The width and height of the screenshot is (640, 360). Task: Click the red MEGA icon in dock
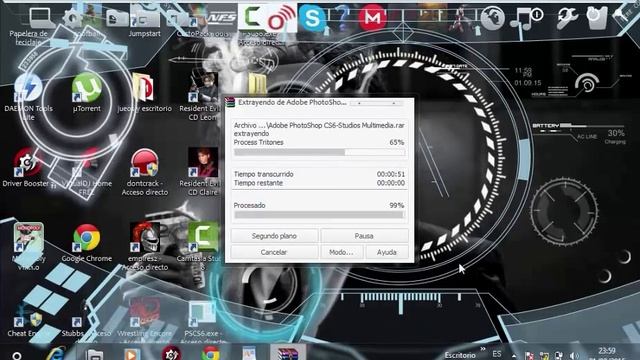click(372, 17)
